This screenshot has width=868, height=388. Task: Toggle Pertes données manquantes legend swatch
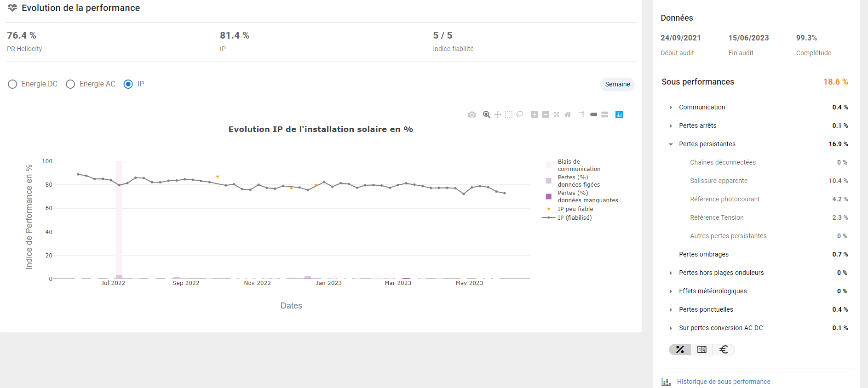(x=548, y=197)
